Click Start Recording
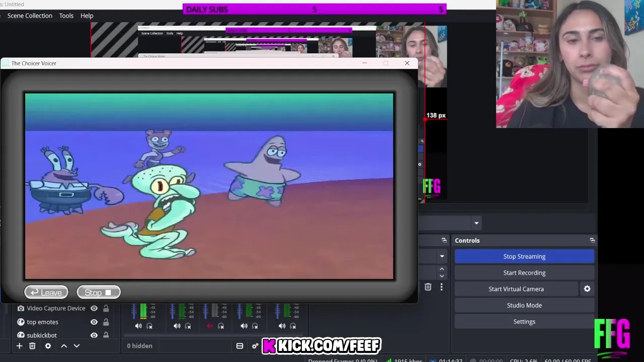Viewport: 644px width, 362px height. coord(524,273)
